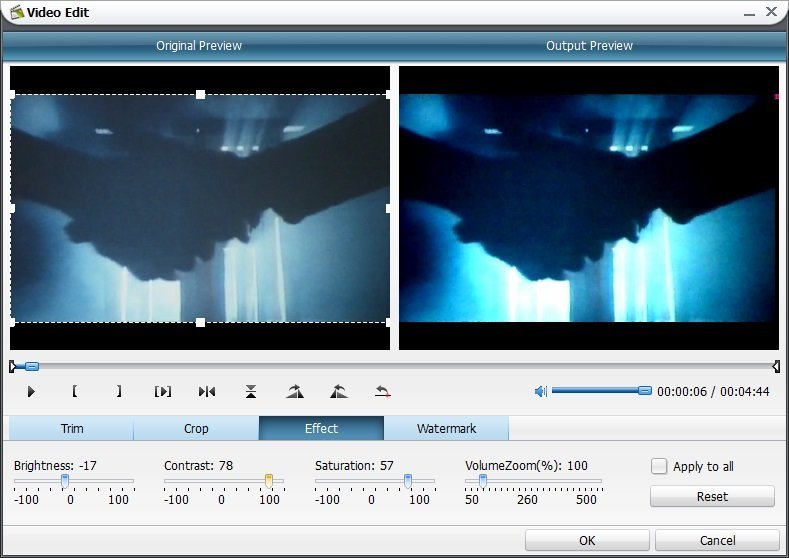Click the Saturation: 57 label

pyautogui.click(x=354, y=465)
